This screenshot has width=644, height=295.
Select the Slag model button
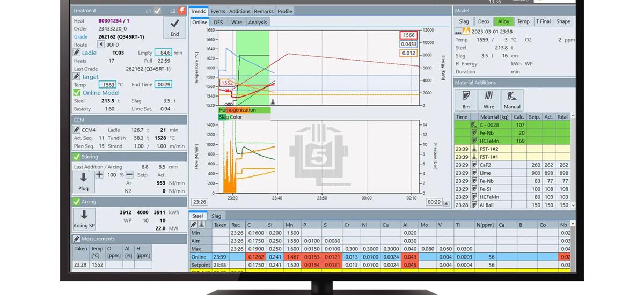[x=464, y=21]
